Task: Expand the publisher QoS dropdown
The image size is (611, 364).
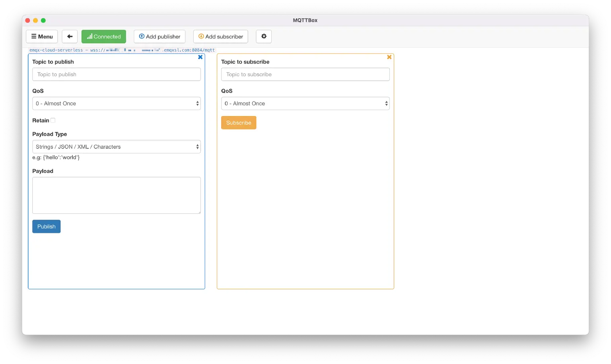Action: coord(117,103)
